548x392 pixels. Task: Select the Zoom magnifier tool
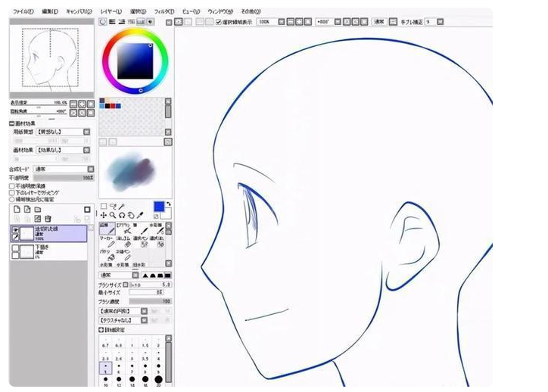(x=113, y=215)
